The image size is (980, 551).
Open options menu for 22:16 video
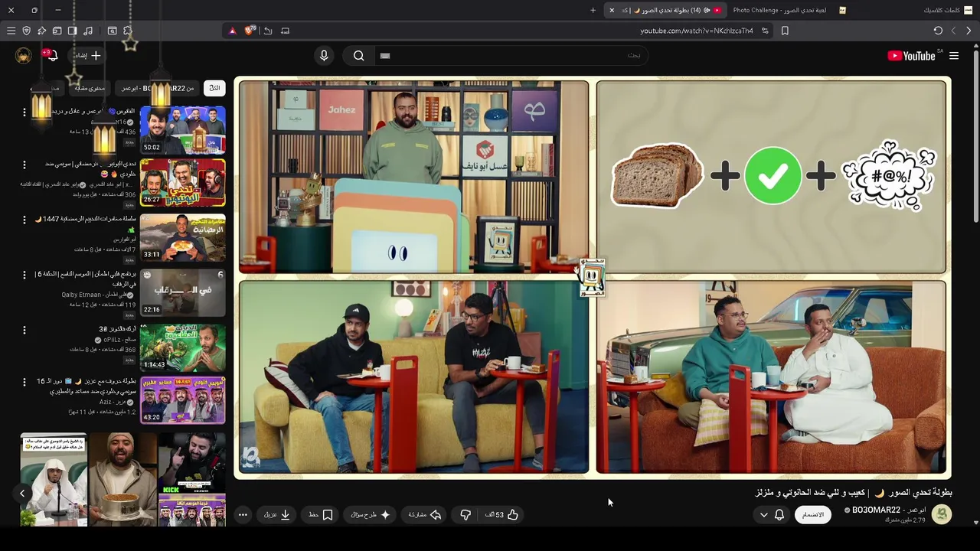[x=24, y=275]
